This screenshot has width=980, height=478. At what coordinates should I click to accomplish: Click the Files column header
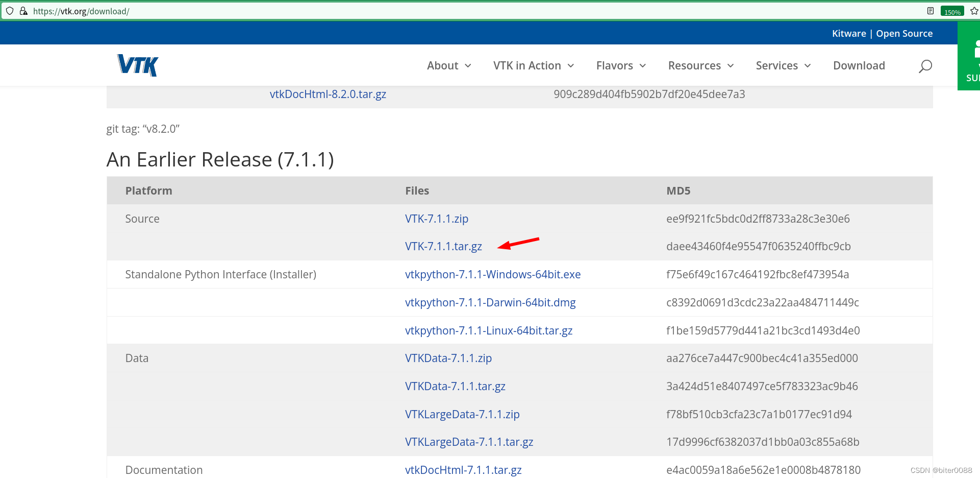coord(417,190)
